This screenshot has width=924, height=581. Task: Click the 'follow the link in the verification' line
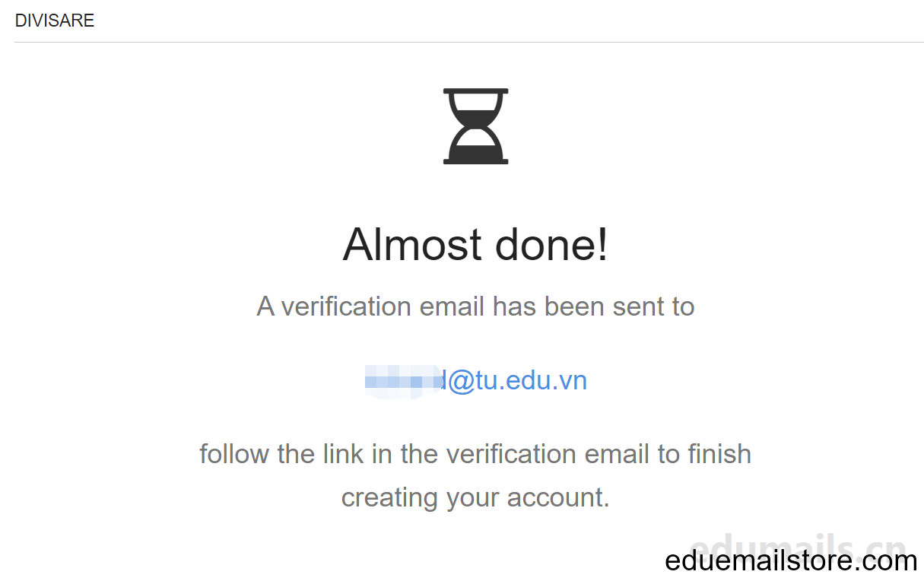[475, 454]
